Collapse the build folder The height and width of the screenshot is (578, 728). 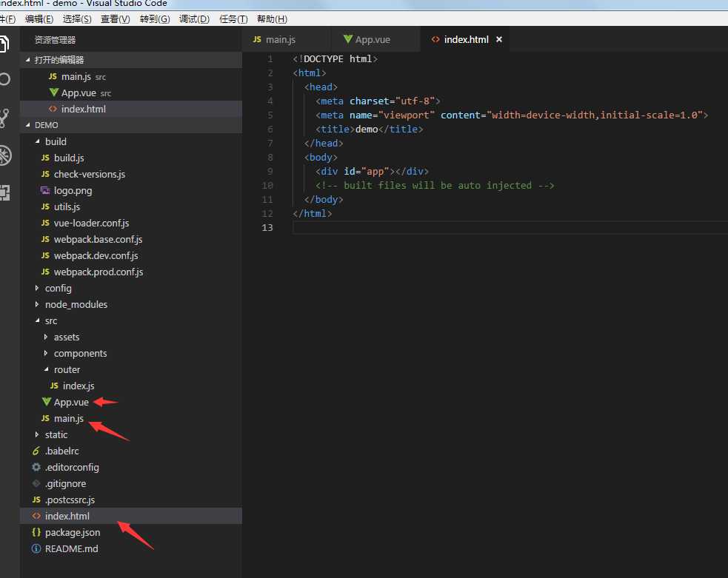pos(55,141)
